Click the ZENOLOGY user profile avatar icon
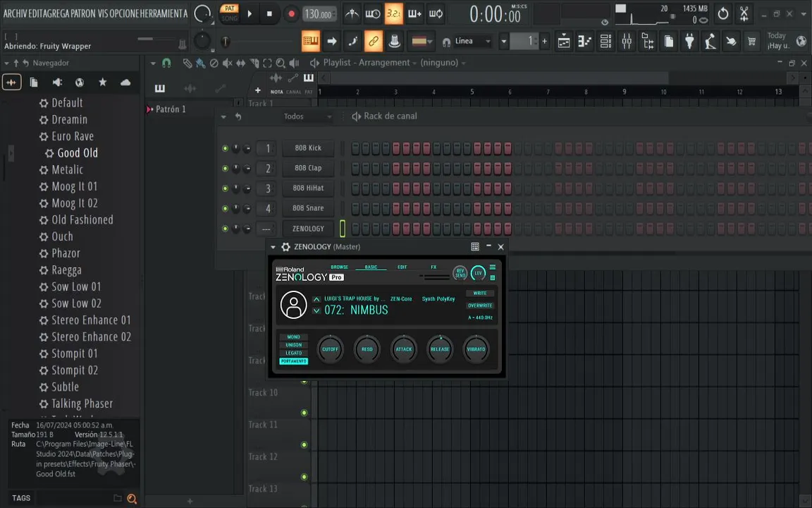Viewport: 812px width, 508px height. point(294,304)
